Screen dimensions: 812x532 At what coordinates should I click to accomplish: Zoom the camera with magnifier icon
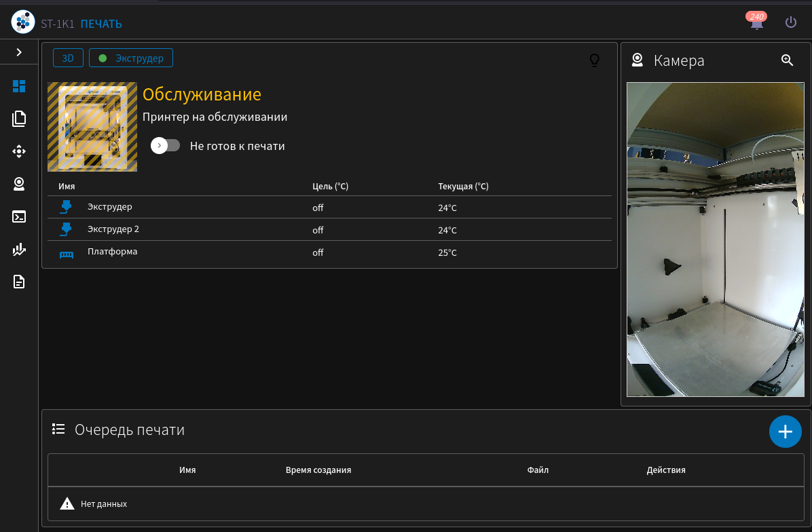click(787, 60)
